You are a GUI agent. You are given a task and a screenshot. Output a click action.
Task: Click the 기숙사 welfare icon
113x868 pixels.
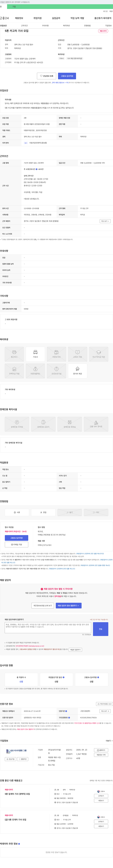35,354
